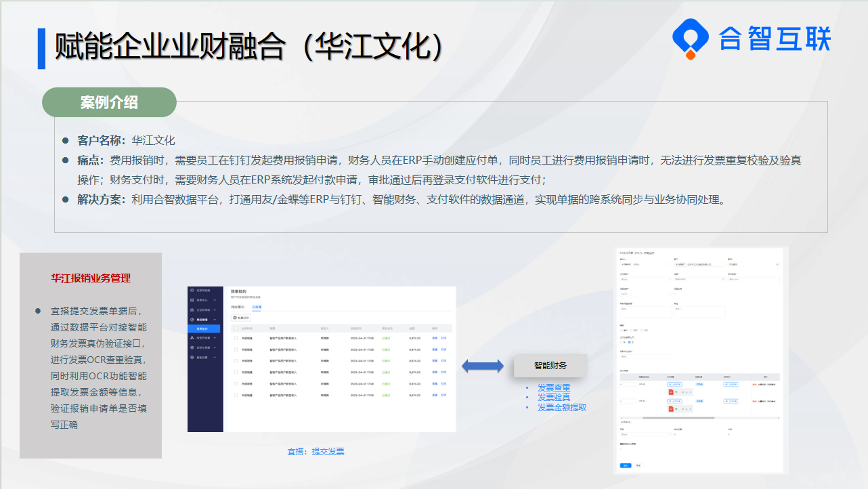Click the right large textarea in the expense form
The image size is (868, 489).
(x=699, y=312)
